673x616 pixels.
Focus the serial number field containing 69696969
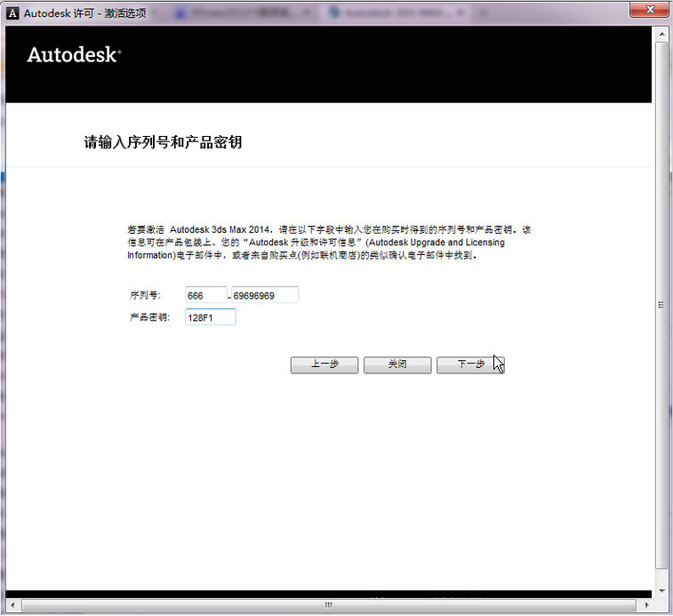265,295
